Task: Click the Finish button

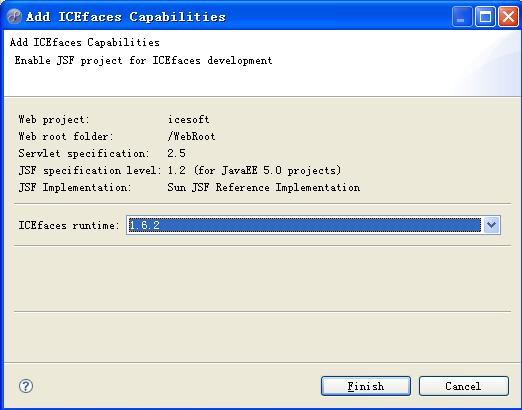Action: pos(366,386)
